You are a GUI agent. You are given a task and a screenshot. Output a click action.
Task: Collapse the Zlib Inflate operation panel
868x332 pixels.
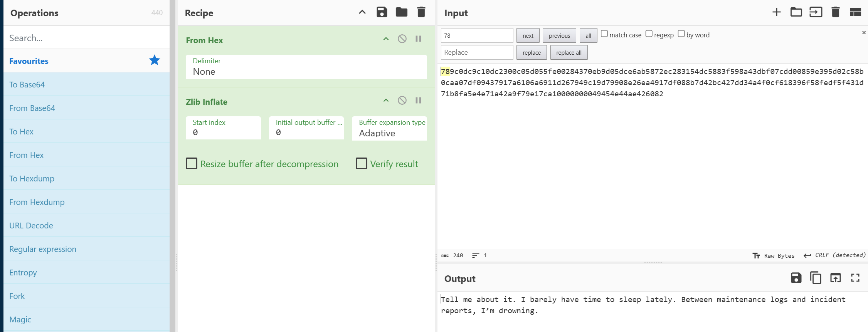386,101
